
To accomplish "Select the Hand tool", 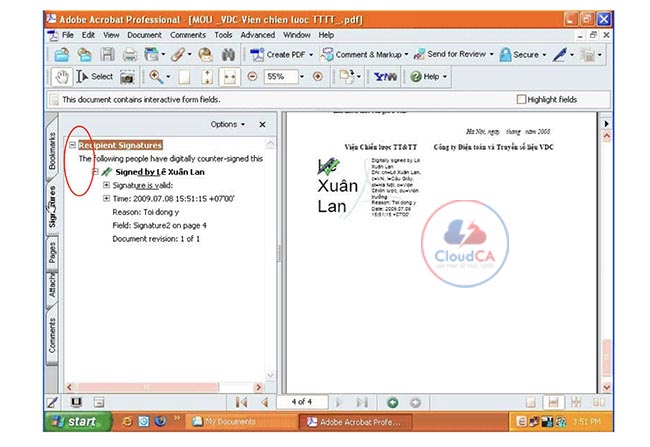I will pyautogui.click(x=62, y=77).
